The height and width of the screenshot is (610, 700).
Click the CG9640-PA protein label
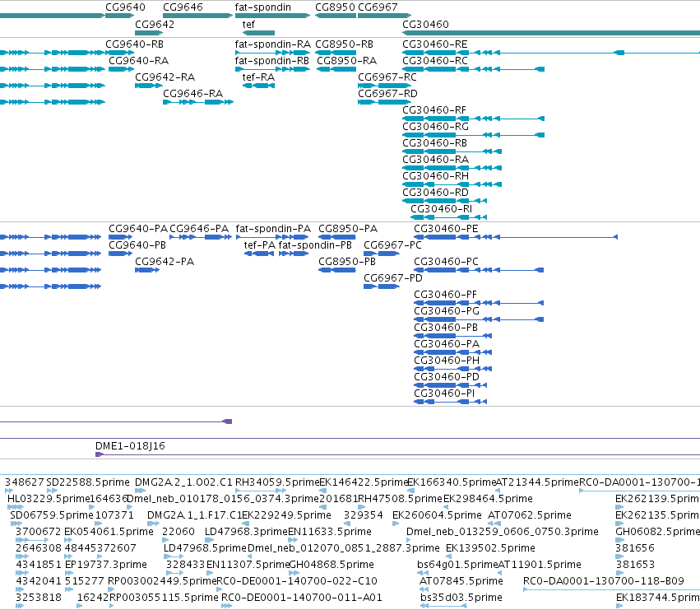pyautogui.click(x=138, y=229)
